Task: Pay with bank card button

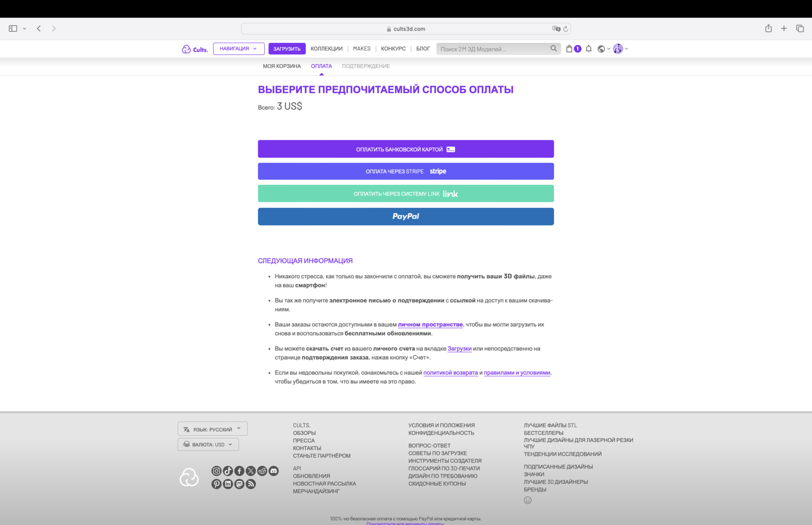Action: 406,149
